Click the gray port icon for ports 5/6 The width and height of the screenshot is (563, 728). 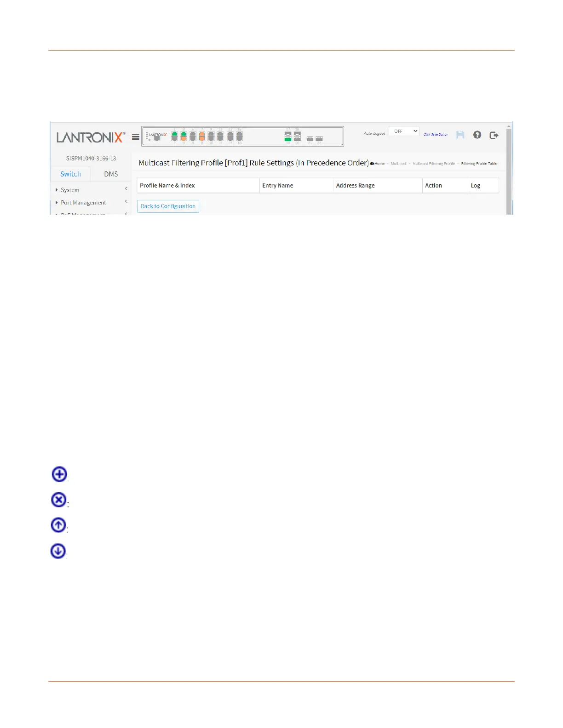pyautogui.click(x=193, y=136)
